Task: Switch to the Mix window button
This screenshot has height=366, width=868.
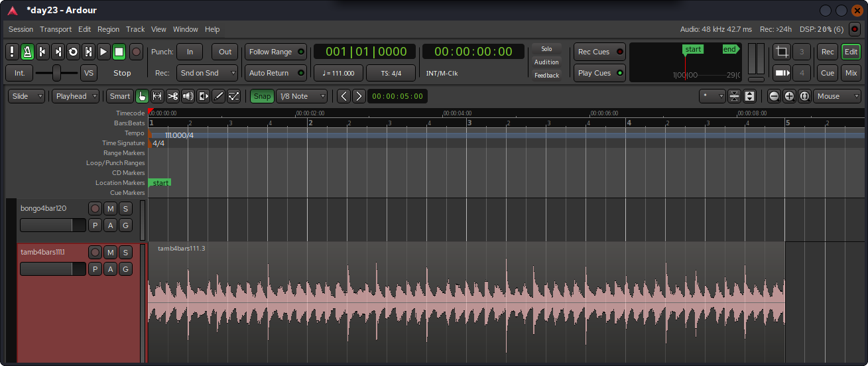Action: [x=851, y=73]
